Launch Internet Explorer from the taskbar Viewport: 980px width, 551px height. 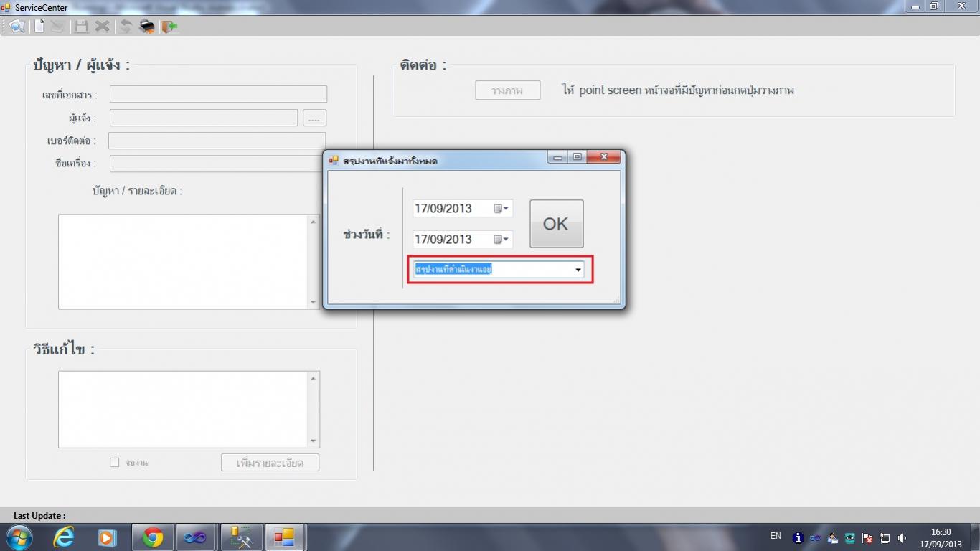64,537
